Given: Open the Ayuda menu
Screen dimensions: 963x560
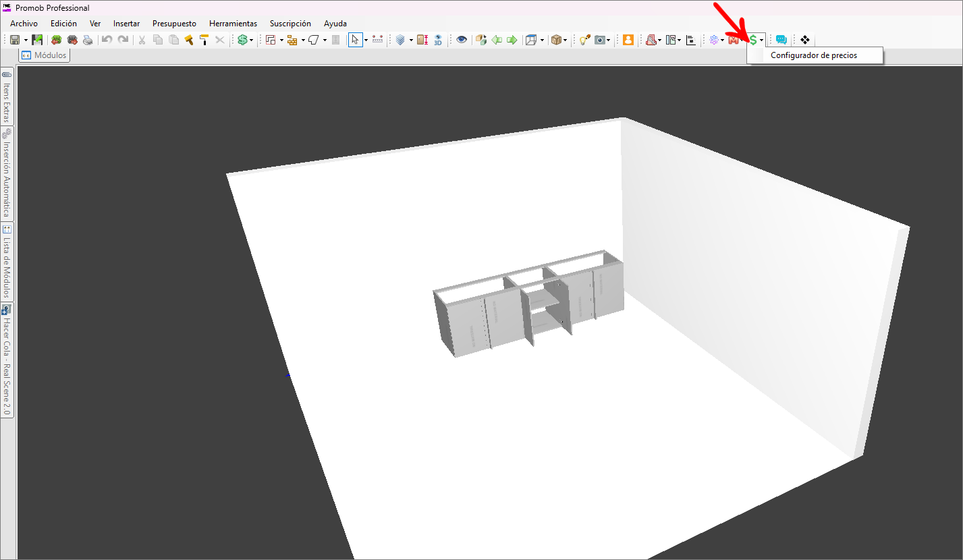Looking at the screenshot, I should click(335, 24).
